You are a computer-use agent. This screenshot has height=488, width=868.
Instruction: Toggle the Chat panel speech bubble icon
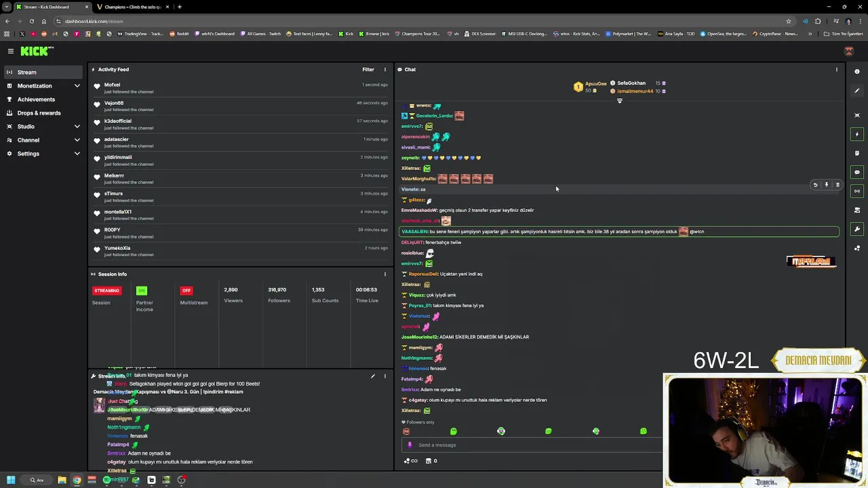click(x=857, y=172)
